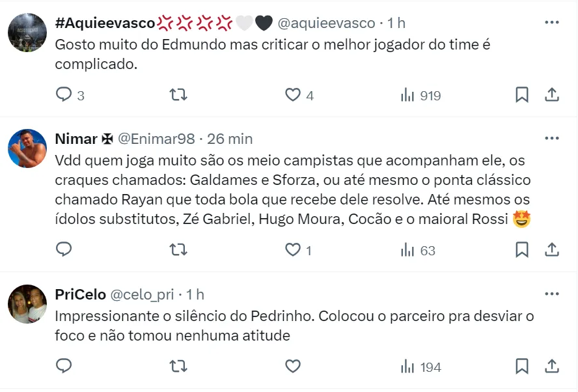This screenshot has width=578, height=392.
Task: Reply to Nimar's tweet
Action: (x=64, y=249)
